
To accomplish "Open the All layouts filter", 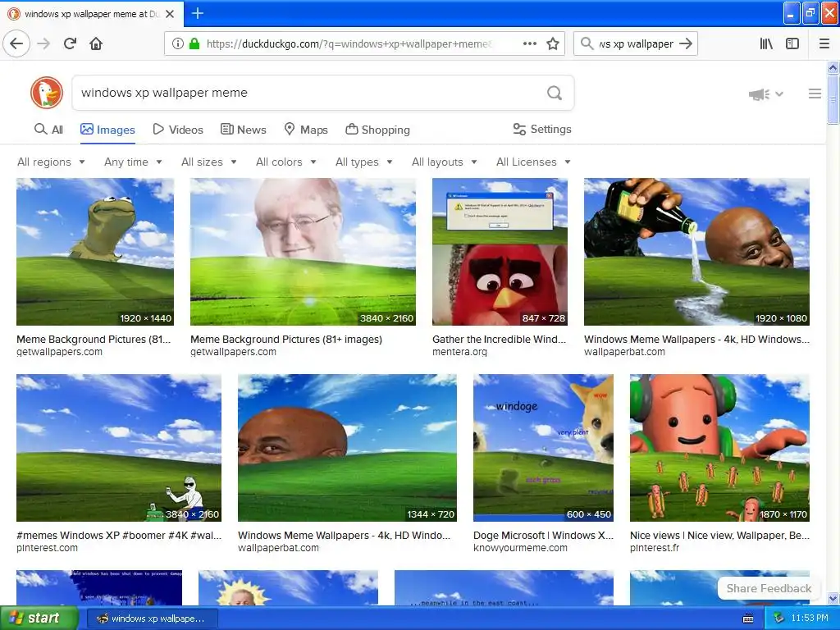I will pos(444,162).
